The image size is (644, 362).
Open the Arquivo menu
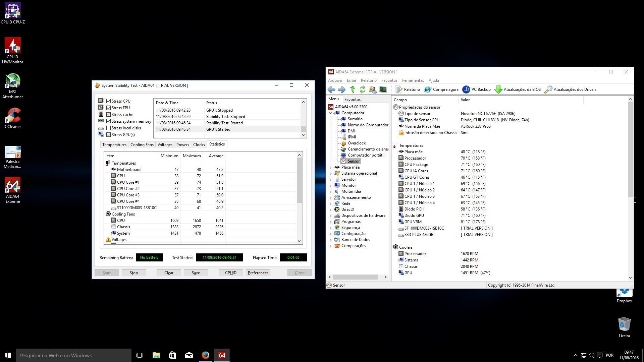pyautogui.click(x=335, y=80)
